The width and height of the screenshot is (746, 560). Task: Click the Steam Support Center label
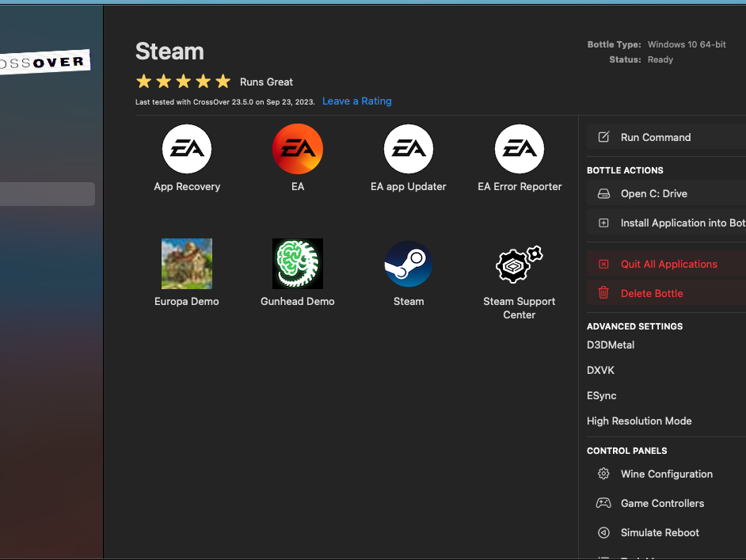coord(519,308)
